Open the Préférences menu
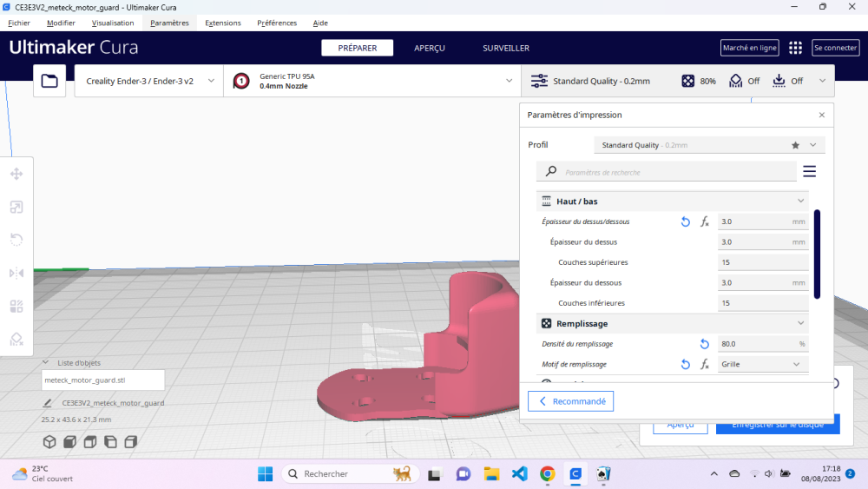868x489 pixels. click(277, 23)
